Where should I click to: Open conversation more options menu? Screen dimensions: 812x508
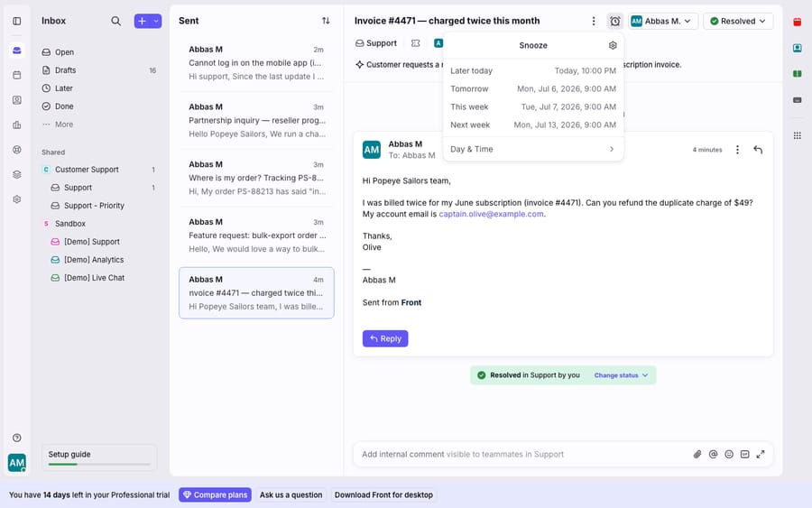(594, 21)
